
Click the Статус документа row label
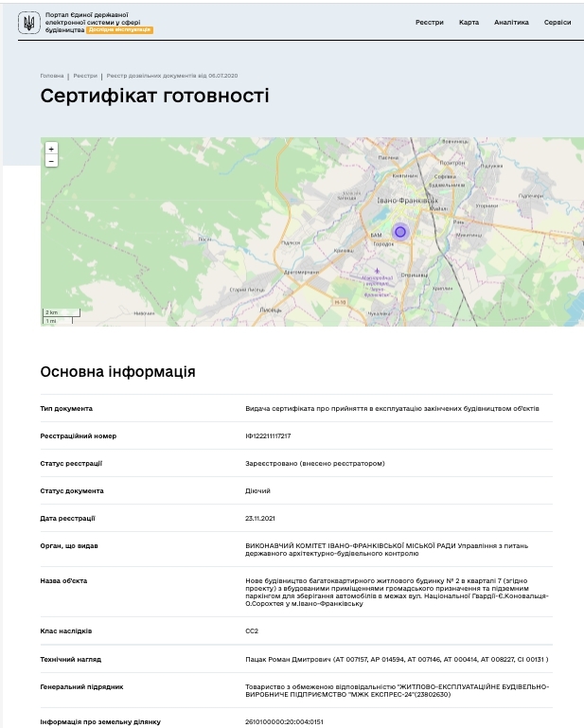click(x=72, y=490)
